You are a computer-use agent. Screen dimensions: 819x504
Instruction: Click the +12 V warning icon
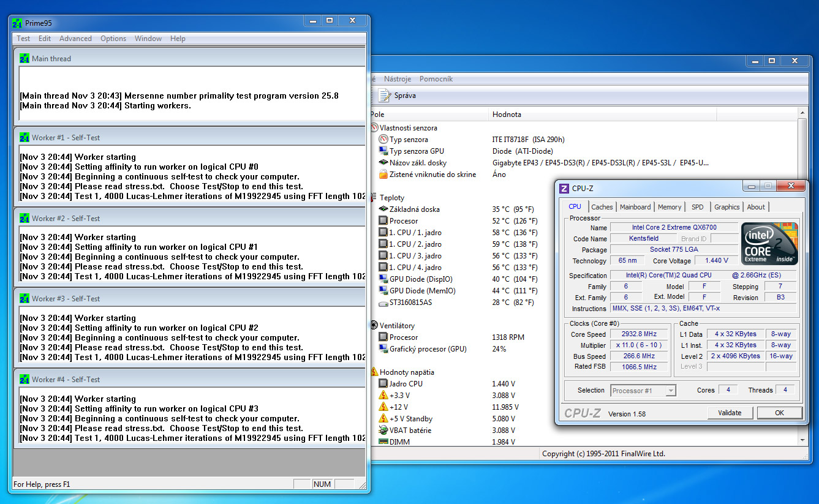pyautogui.click(x=383, y=407)
